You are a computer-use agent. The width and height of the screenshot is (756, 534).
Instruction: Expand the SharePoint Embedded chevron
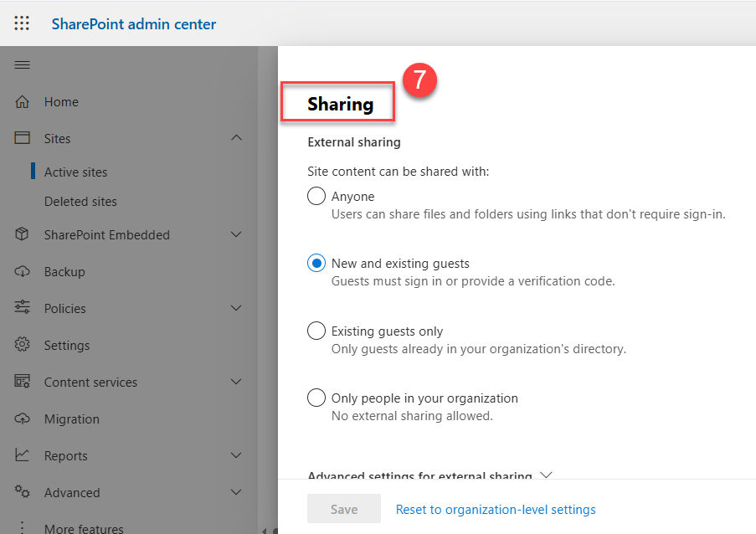(236, 234)
